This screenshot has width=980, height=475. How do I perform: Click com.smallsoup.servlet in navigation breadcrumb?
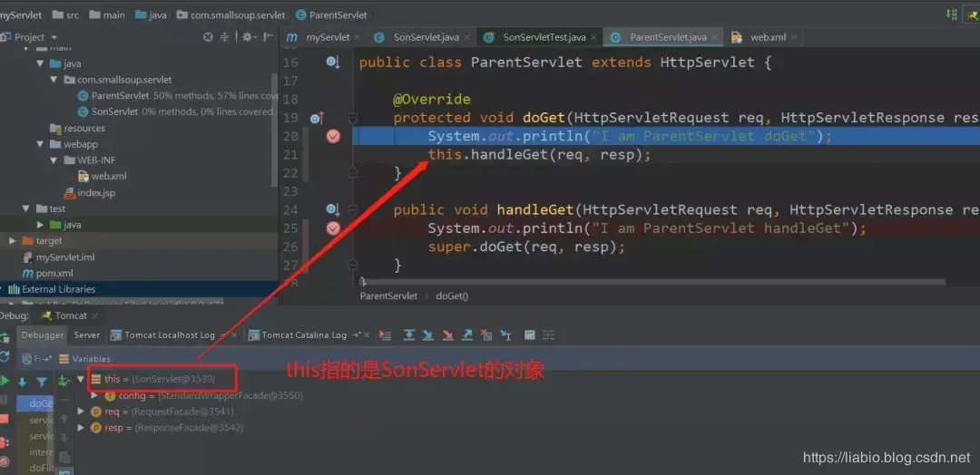231,15
